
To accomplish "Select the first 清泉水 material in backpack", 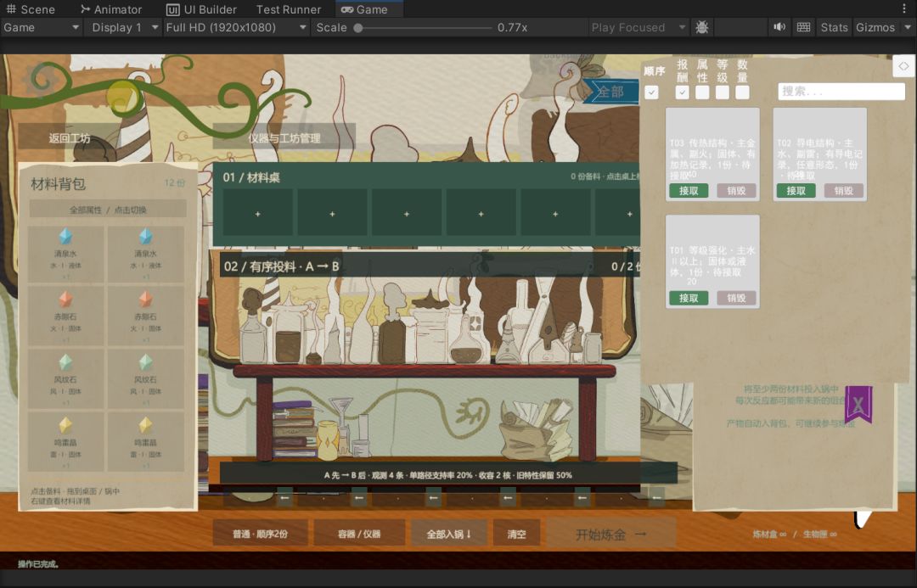I will coord(65,254).
